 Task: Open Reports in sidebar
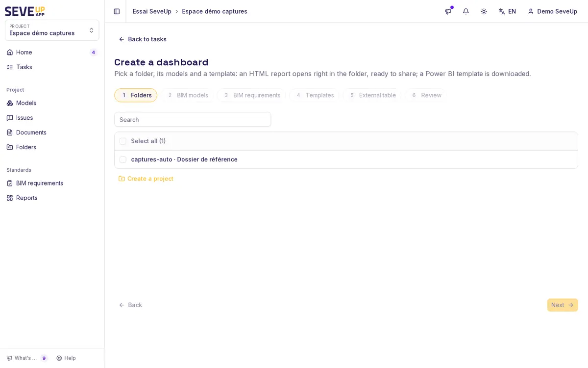[x=52, y=198]
